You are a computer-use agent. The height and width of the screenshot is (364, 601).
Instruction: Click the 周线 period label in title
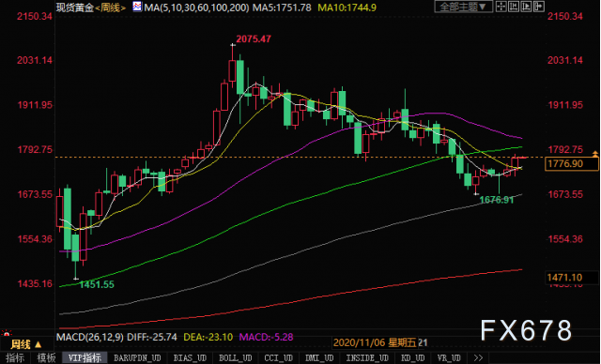point(110,8)
